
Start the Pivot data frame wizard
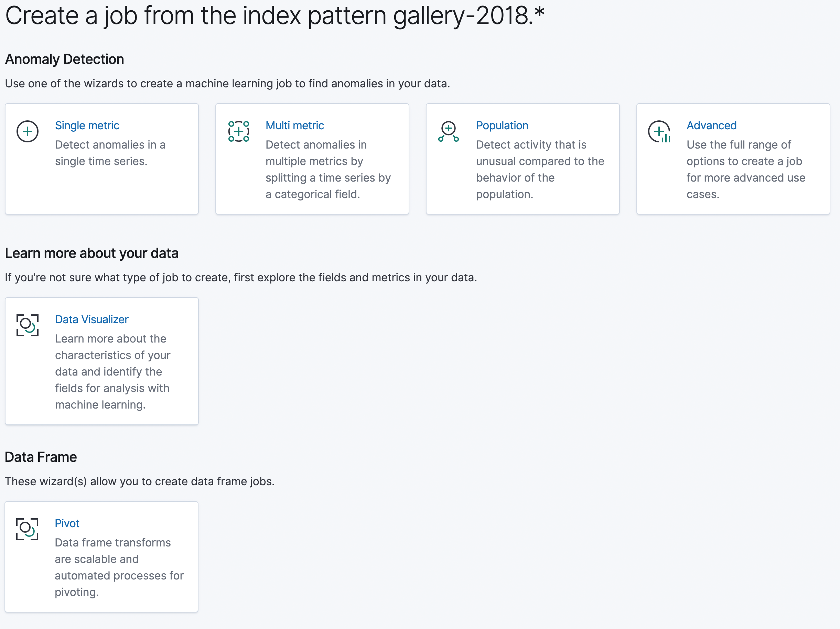pyautogui.click(x=67, y=523)
